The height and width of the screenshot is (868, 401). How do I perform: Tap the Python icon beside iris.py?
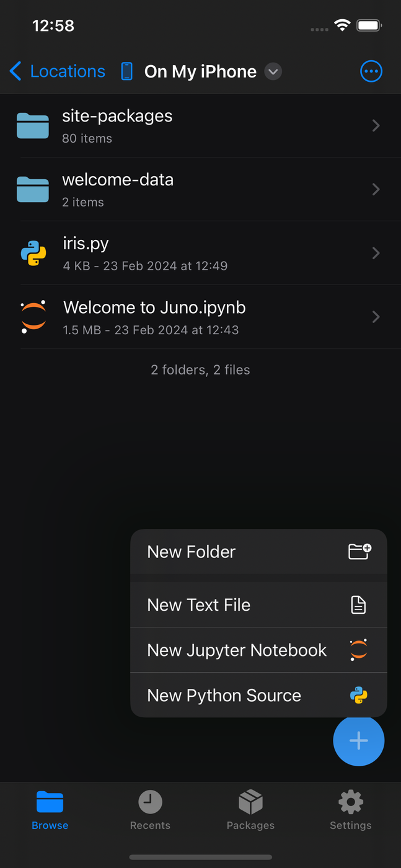point(33,254)
